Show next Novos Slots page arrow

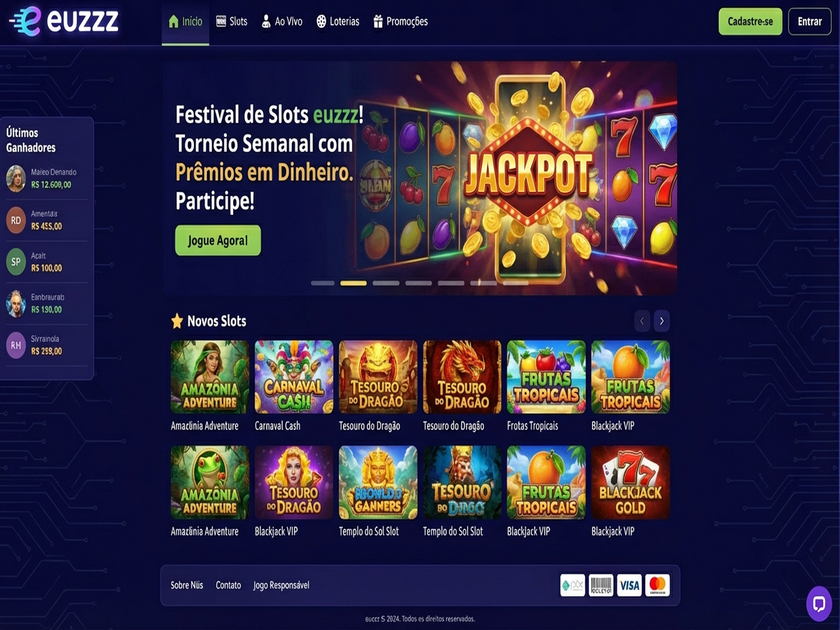661,321
